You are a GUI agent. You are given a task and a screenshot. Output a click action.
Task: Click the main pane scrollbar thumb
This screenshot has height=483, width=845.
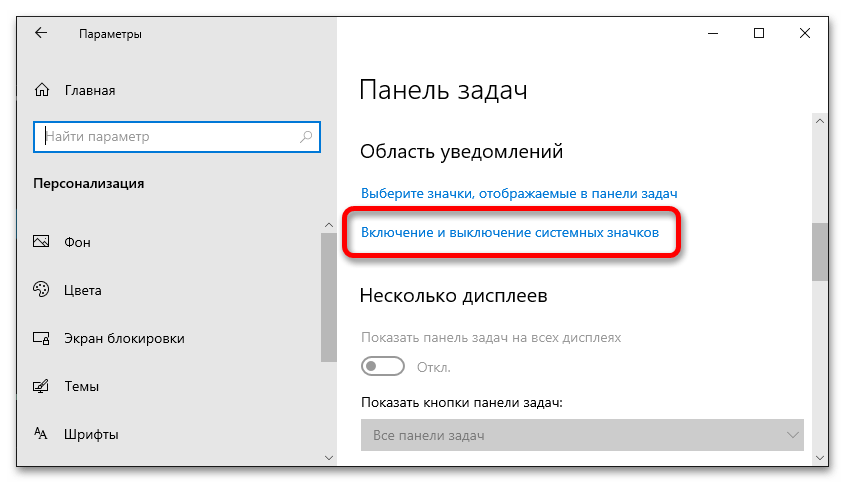point(820,252)
